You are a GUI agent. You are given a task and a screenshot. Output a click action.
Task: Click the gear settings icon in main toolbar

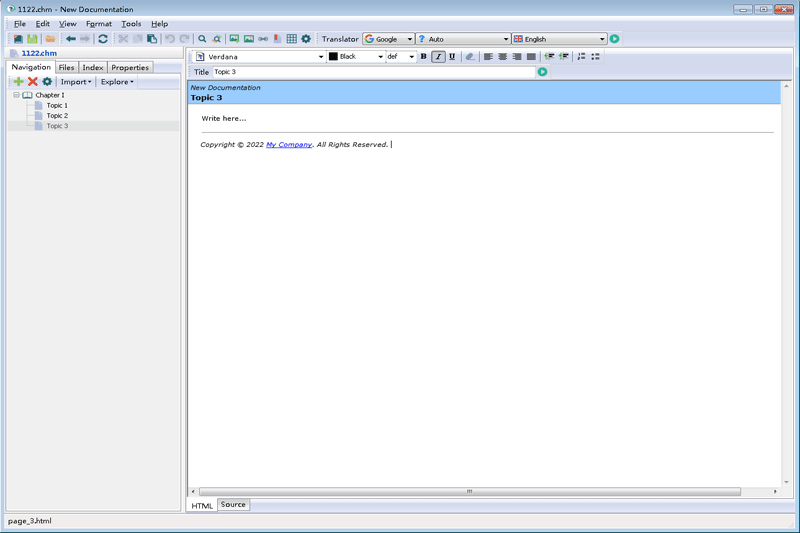[306, 39]
